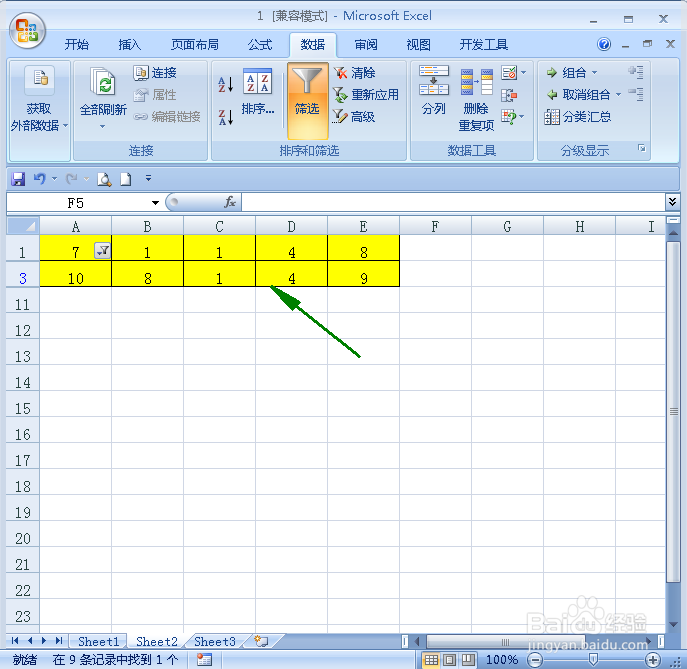Click the zoom out minus button

coord(535,659)
